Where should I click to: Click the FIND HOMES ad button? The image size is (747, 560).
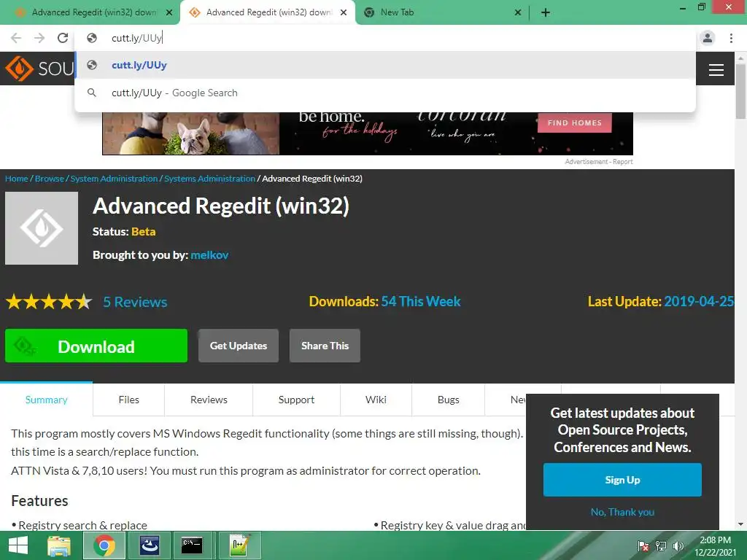point(575,122)
